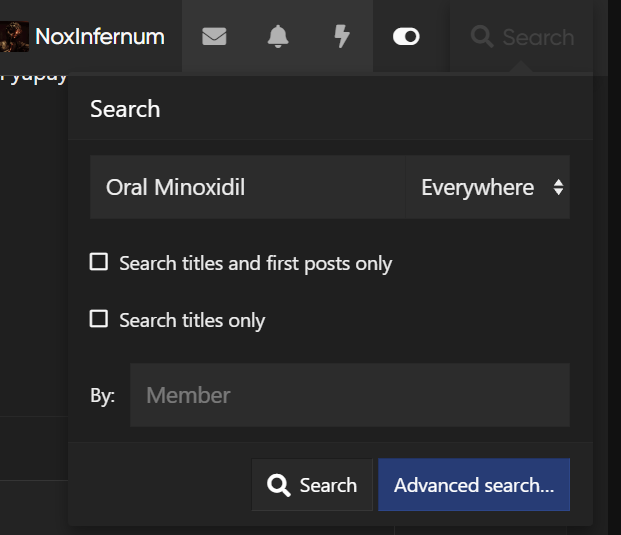This screenshot has width=621, height=535.
Task: Open the lightning bolt What's new icon
Action: coord(341,36)
